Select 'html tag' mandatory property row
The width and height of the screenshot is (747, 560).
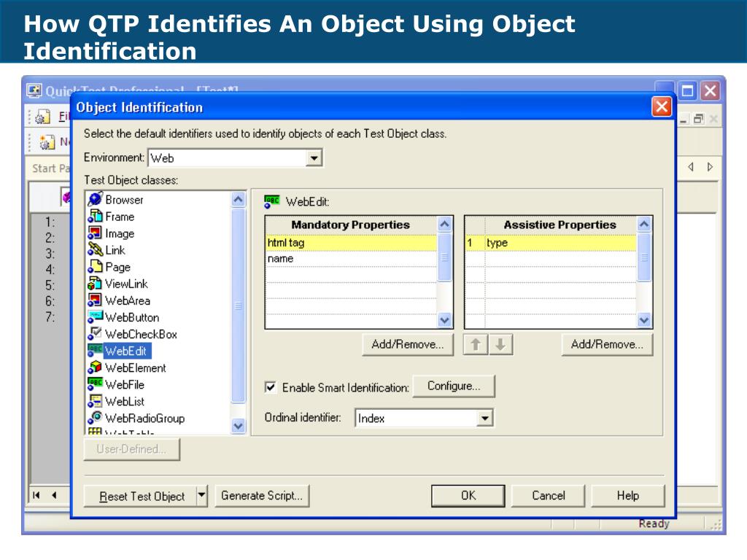click(x=351, y=243)
